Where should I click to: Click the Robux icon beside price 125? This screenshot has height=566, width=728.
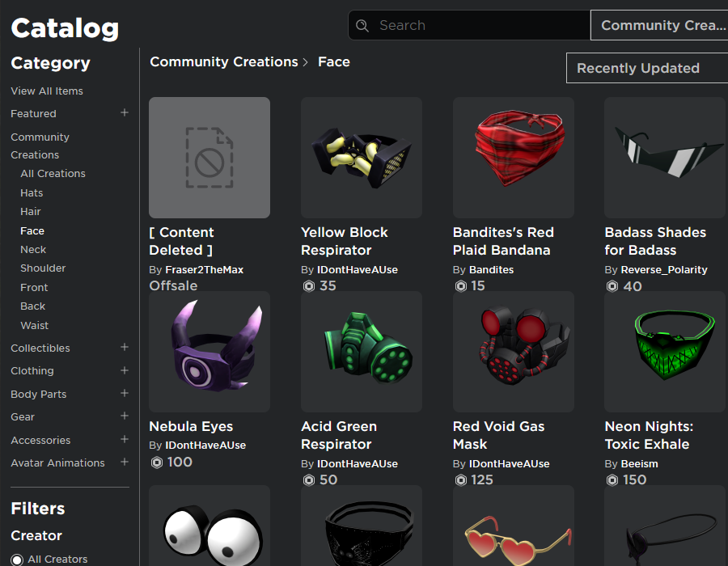(460, 479)
